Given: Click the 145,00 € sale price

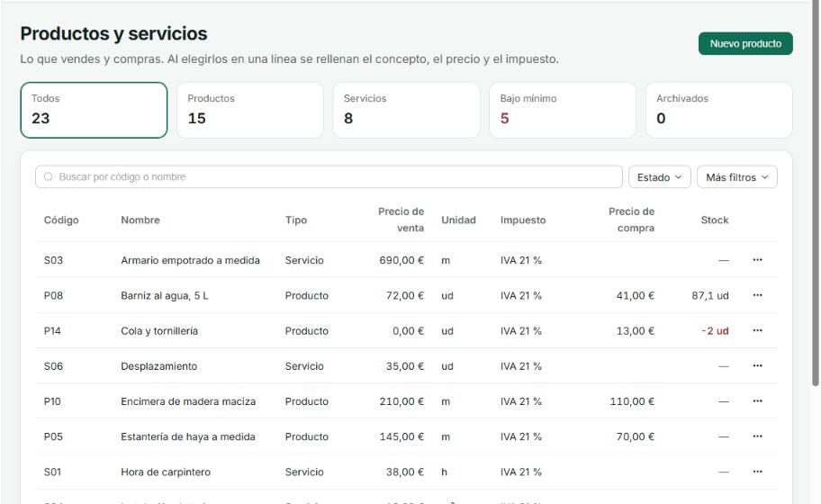Looking at the screenshot, I should pyautogui.click(x=401, y=436).
